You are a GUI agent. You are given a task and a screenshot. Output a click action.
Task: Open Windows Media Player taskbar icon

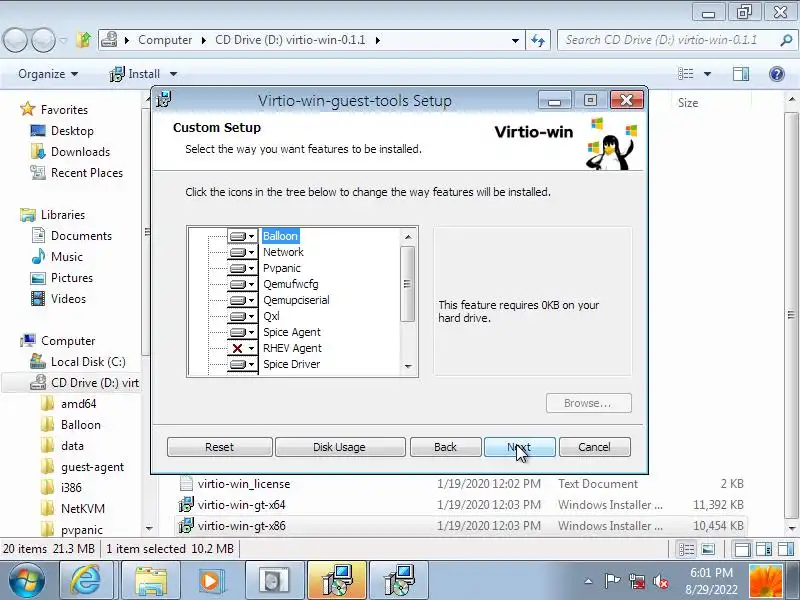coord(211,581)
